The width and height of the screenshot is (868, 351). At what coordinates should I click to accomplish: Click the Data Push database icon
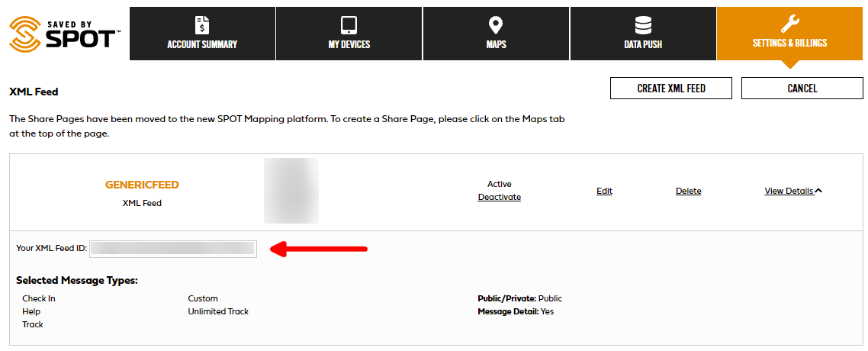tap(642, 24)
